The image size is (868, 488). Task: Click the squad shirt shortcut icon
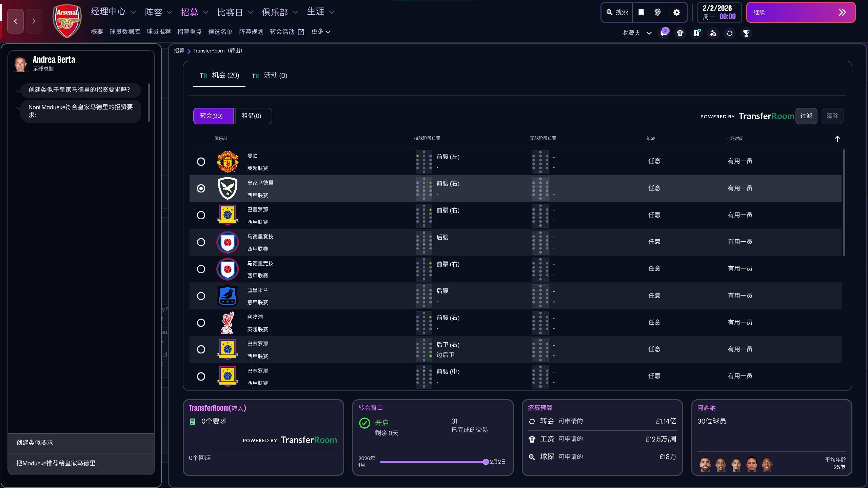(x=680, y=33)
